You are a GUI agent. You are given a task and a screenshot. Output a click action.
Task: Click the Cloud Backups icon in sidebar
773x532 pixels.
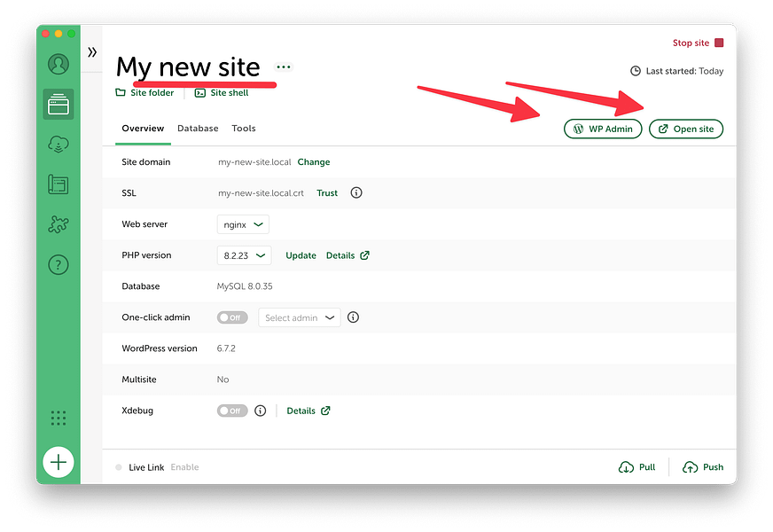coord(58,144)
